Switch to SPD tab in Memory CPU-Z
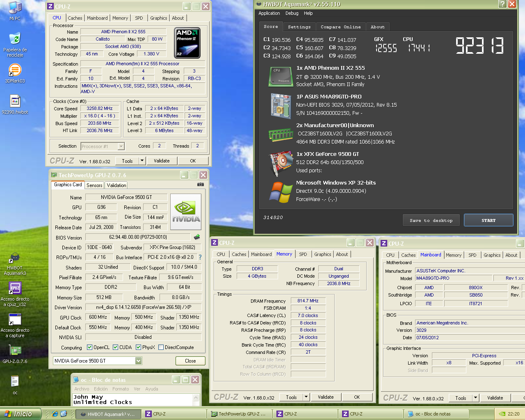The height and width of the screenshot is (420, 525). coord(303,254)
